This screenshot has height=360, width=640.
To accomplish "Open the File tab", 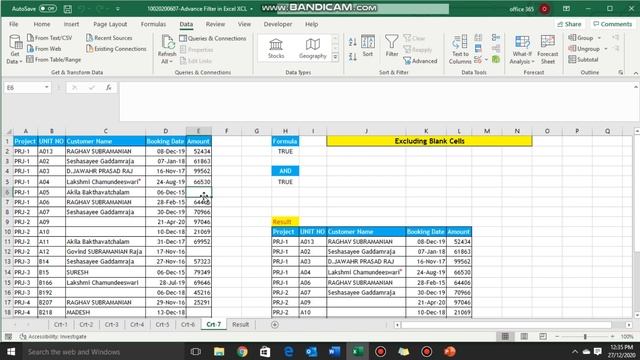I will (x=13, y=24).
